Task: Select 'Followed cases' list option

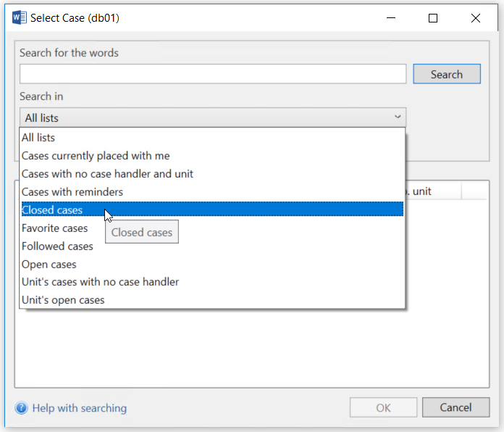Action: [x=57, y=246]
